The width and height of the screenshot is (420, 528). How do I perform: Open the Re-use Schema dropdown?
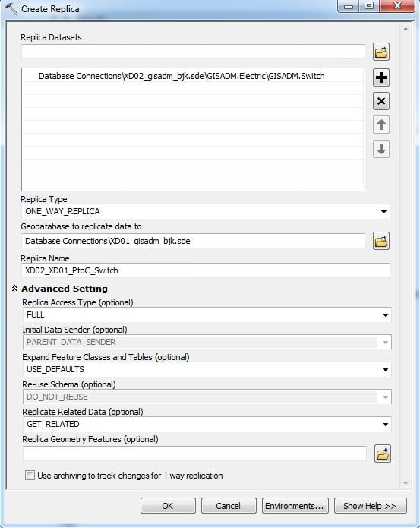pos(385,397)
